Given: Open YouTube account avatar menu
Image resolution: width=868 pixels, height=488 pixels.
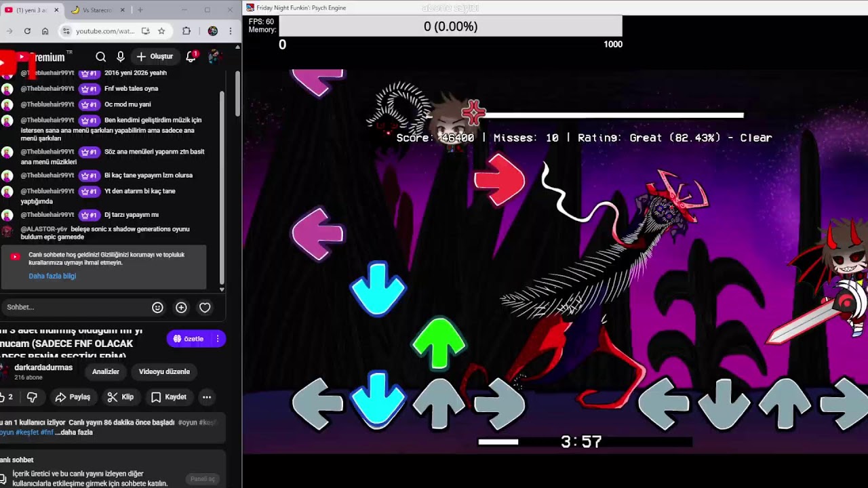Looking at the screenshot, I should pos(214,57).
